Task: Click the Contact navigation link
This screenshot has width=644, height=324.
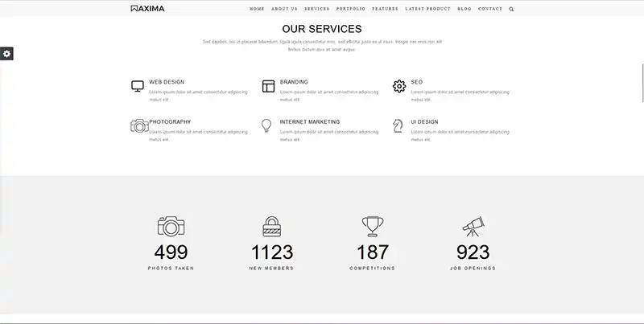Action: pos(490,9)
